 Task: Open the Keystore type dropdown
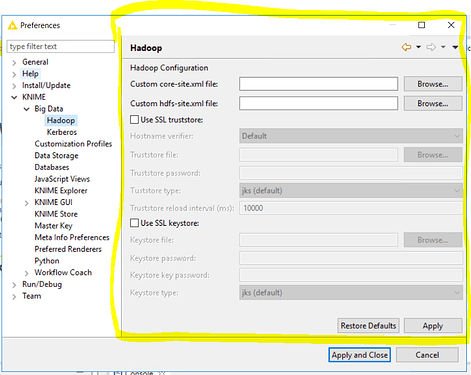[351, 293]
